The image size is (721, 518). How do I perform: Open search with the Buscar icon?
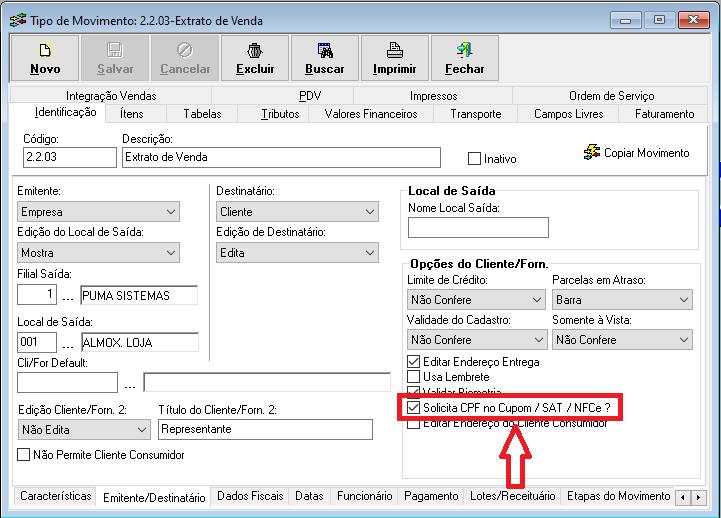(325, 50)
